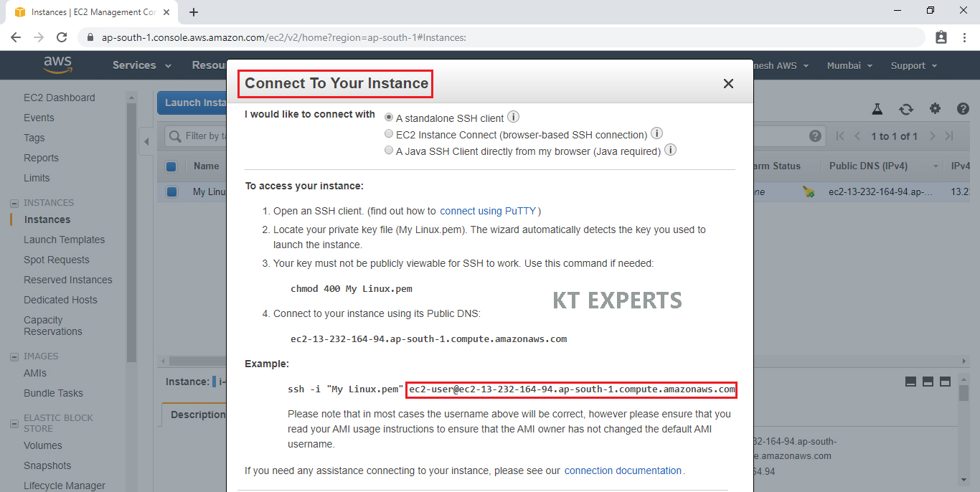Open Reserved Instances in sidebar
This screenshot has height=492, width=980.
(x=68, y=280)
